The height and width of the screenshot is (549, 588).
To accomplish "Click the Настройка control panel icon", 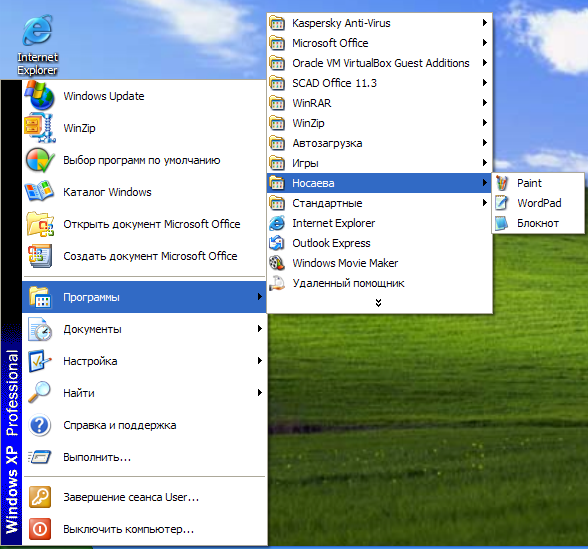I will tap(40, 361).
